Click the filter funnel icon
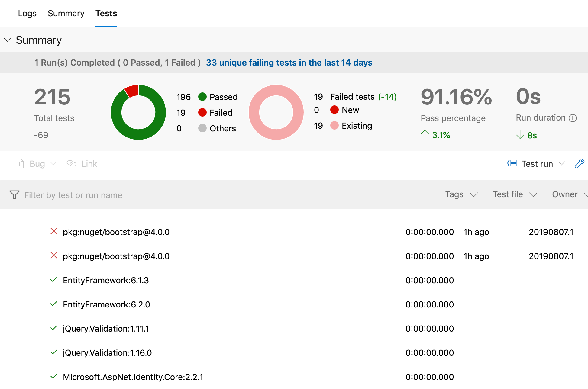 14,195
